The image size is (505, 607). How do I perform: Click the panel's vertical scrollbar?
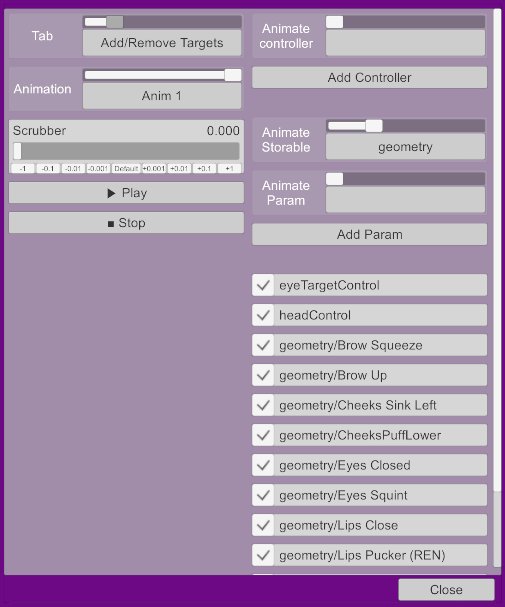pos(497,288)
